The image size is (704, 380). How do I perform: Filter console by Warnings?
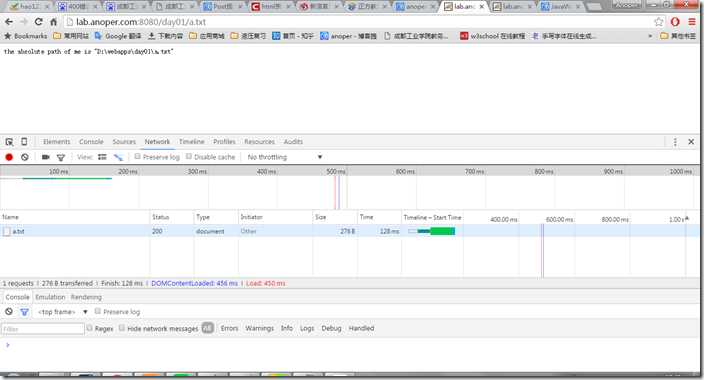(x=259, y=328)
